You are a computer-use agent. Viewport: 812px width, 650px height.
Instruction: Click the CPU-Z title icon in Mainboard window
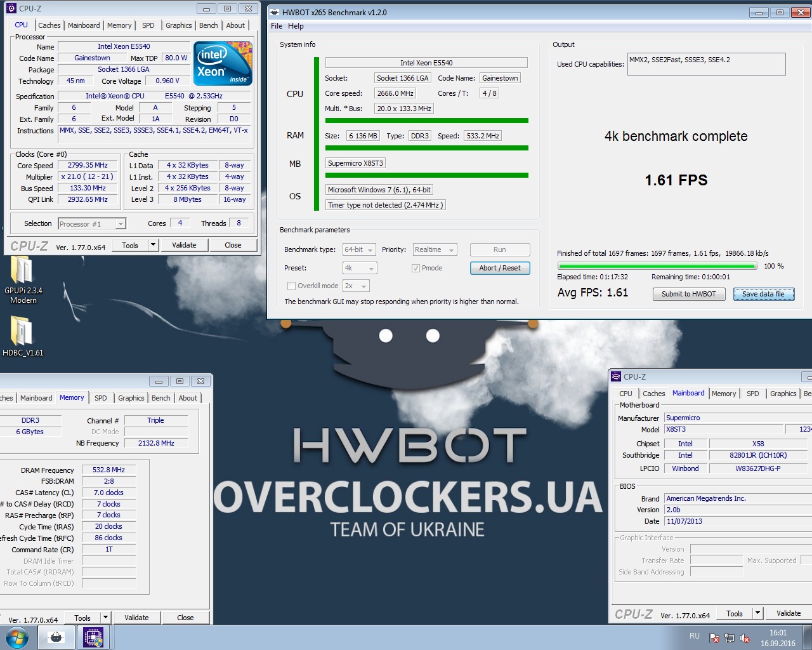(616, 376)
